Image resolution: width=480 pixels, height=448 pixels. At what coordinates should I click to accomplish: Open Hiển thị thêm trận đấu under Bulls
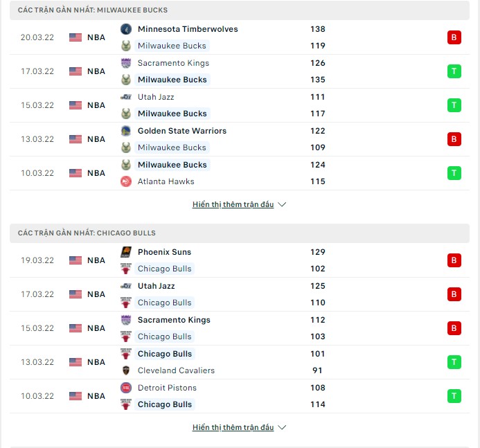[x=233, y=427]
